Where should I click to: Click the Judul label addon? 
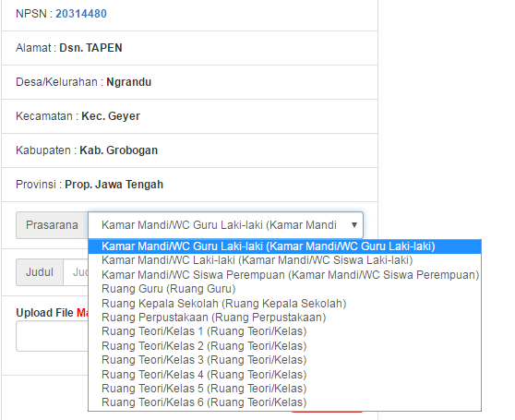[x=40, y=272]
